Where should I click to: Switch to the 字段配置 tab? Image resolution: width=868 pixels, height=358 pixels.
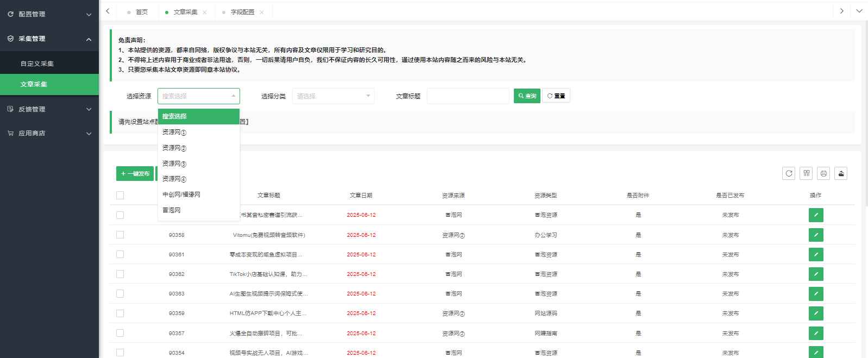pyautogui.click(x=242, y=12)
